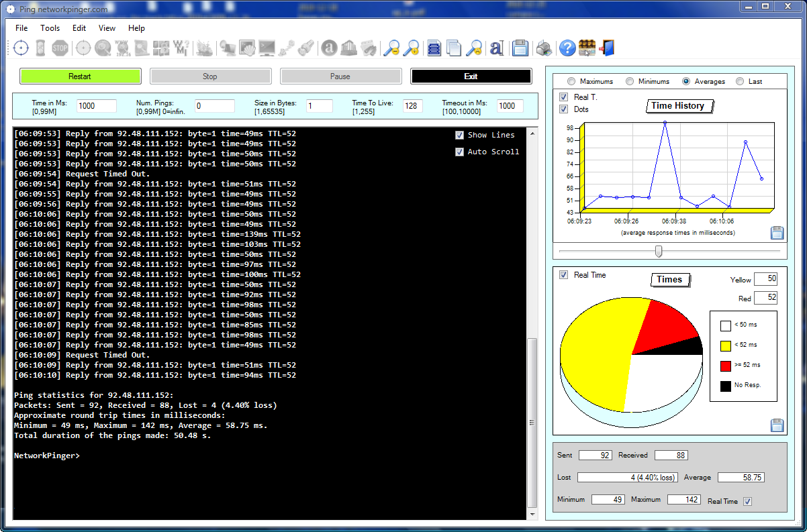Save the Time History chart via disk icon
The image size is (807, 532).
tap(777, 233)
